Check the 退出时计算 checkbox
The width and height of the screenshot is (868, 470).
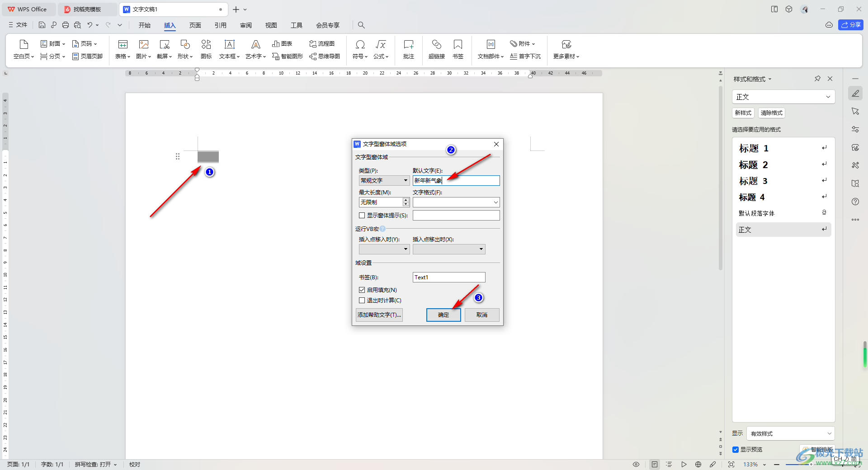pyautogui.click(x=362, y=301)
